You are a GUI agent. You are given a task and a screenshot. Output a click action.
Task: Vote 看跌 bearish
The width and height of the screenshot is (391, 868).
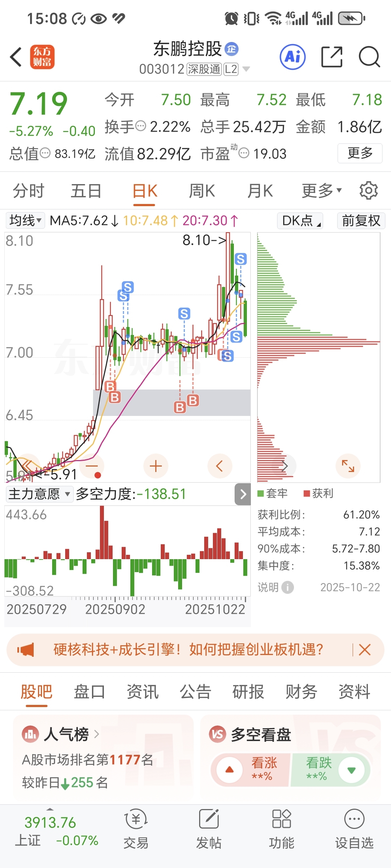(x=330, y=770)
